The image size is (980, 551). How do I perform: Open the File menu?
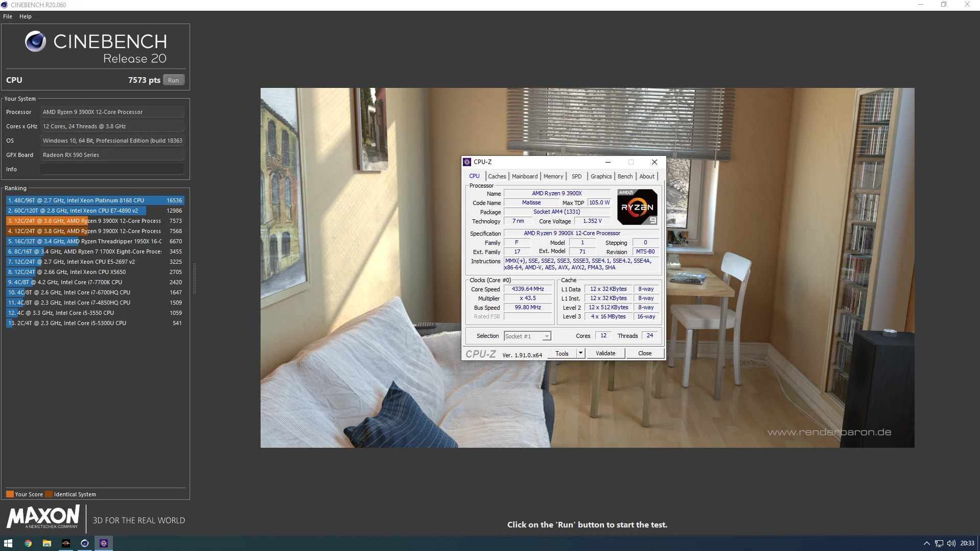[8, 16]
